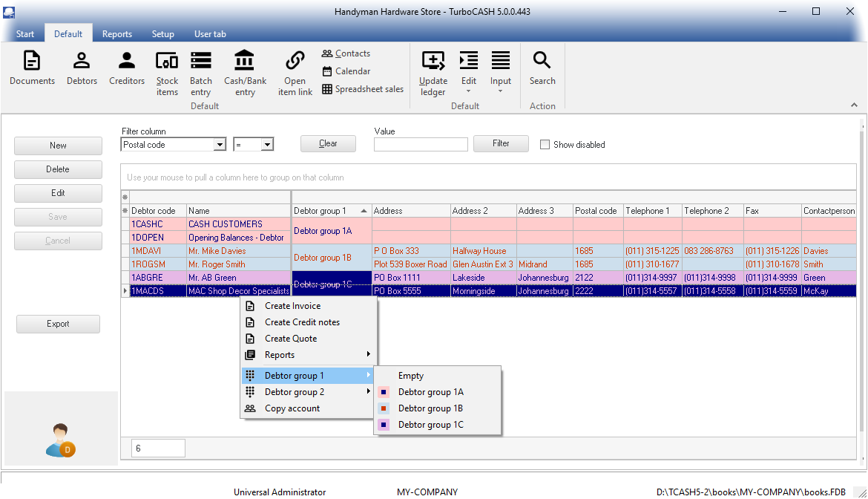The width and height of the screenshot is (868, 499).
Task: Click the Export button
Action: tap(58, 324)
